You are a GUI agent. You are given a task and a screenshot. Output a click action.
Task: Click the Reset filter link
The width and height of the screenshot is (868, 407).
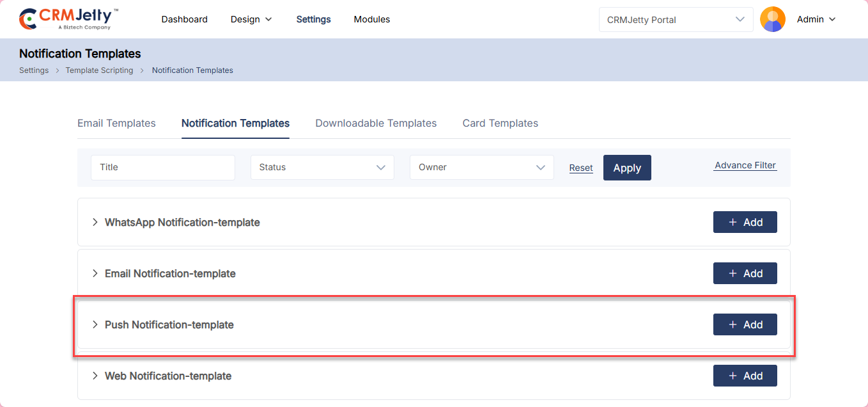coord(581,168)
